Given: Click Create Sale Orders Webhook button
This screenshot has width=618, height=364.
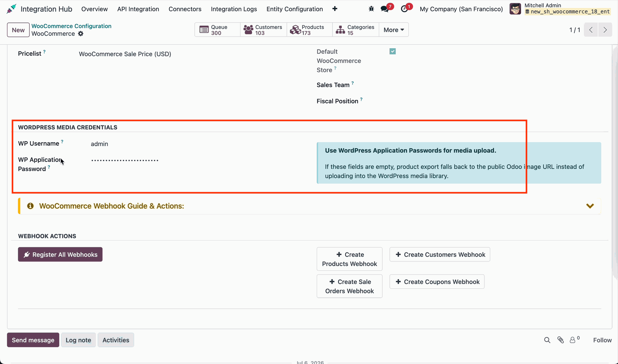Looking at the screenshot, I should 350,286.
